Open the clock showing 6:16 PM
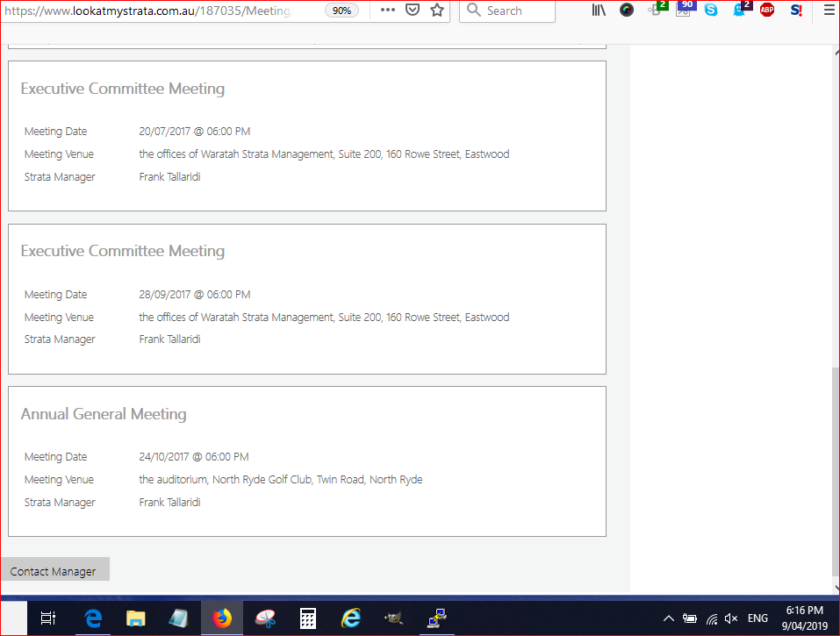 coord(804,618)
